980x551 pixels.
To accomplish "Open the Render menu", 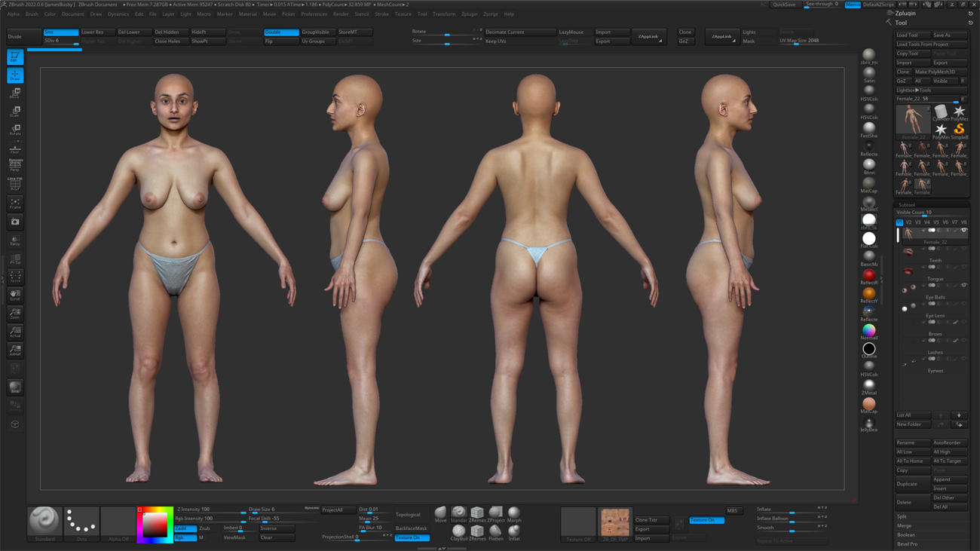I will pyautogui.click(x=341, y=14).
